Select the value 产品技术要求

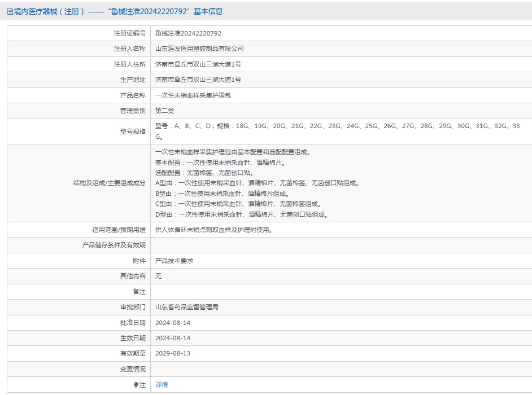[x=174, y=261]
